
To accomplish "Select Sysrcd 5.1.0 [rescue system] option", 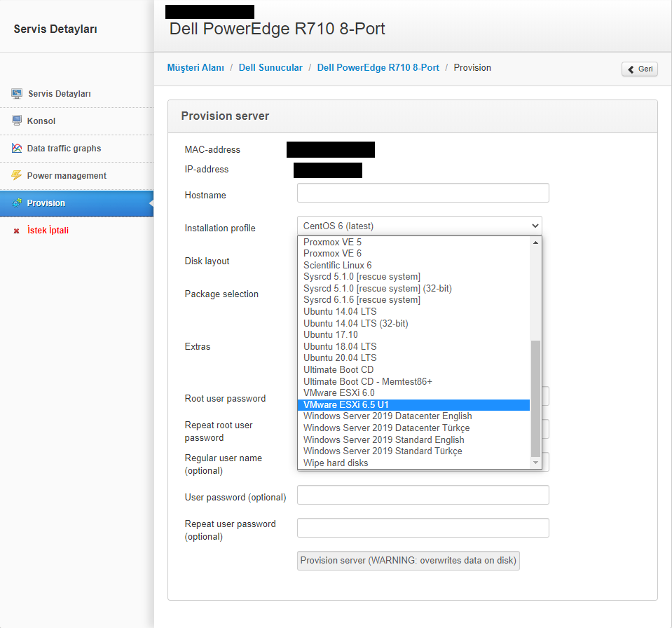I will coord(413,276).
